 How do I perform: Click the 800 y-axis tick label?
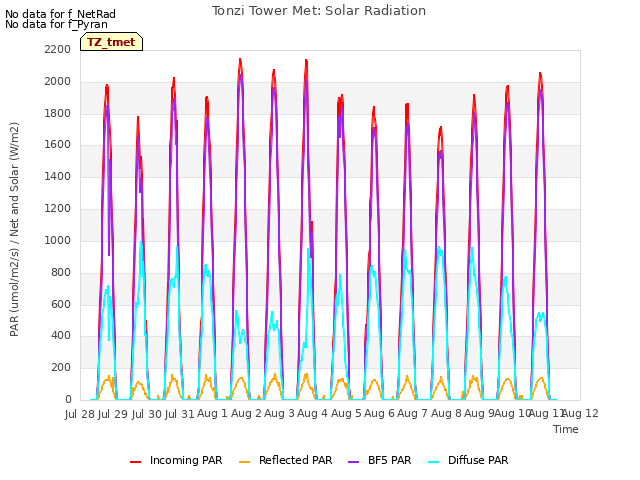click(x=61, y=272)
